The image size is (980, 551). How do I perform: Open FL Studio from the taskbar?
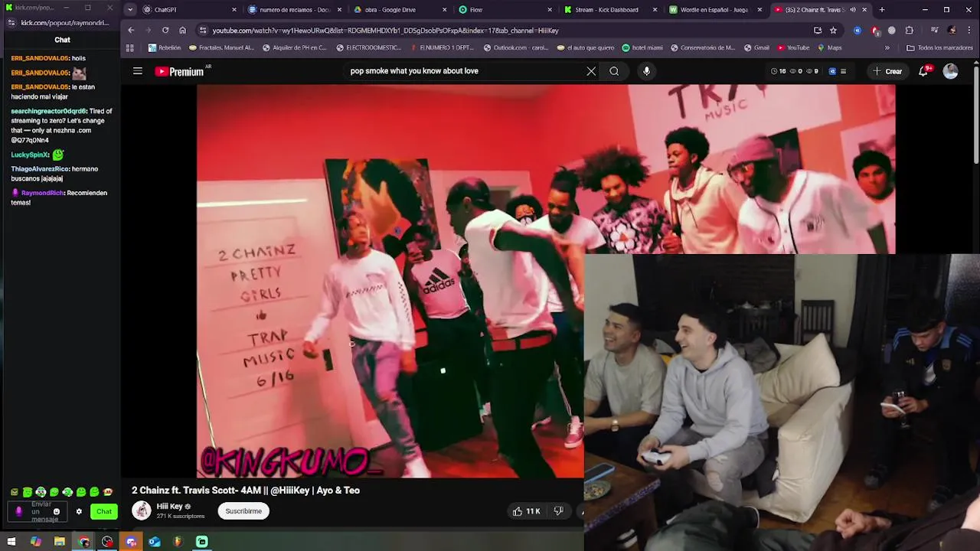[x=178, y=542]
